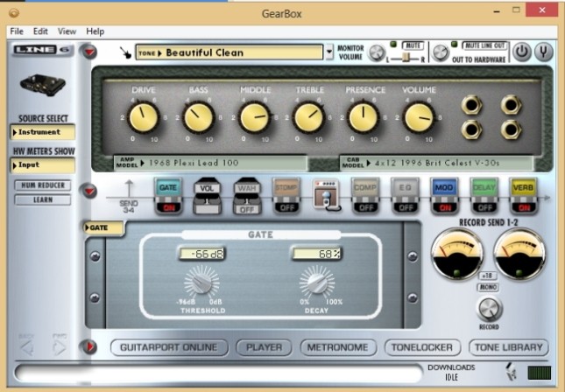The image size is (565, 392).
Task: Turn on the DELAY OFF switch
Action: pos(484,207)
